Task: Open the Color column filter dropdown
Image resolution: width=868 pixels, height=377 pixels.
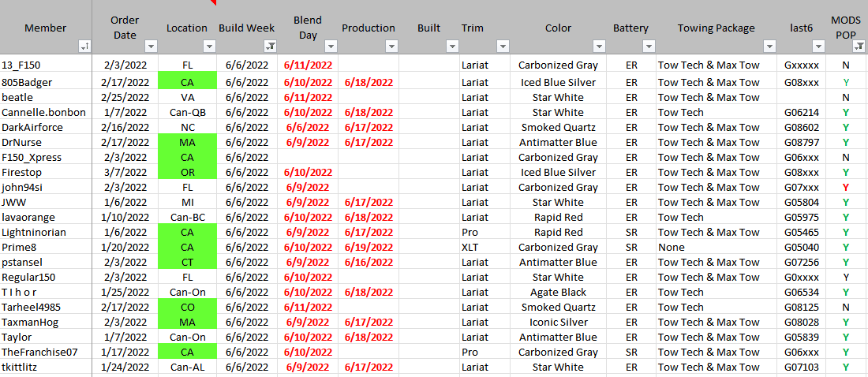Action: [600, 47]
